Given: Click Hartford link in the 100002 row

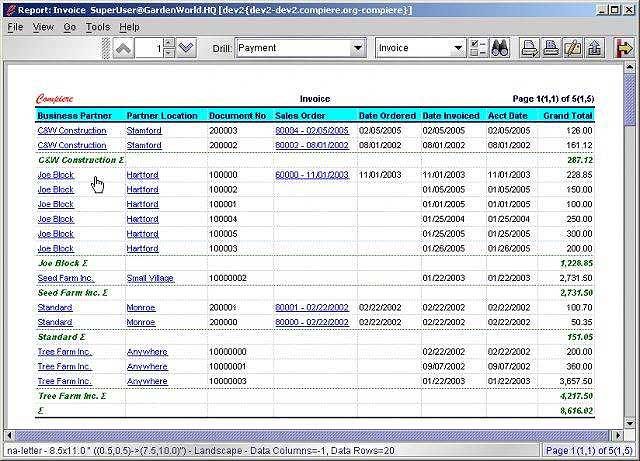Looking at the screenshot, I should click(x=142, y=189).
